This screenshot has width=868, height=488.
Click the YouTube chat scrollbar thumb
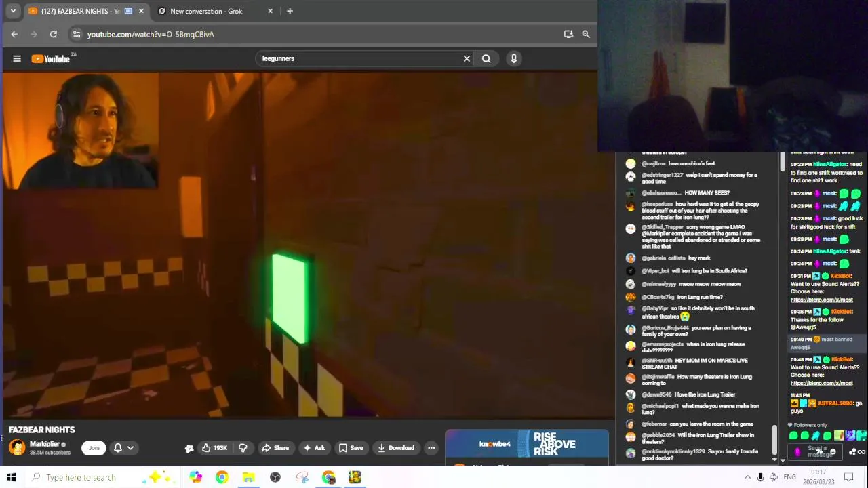tap(774, 439)
